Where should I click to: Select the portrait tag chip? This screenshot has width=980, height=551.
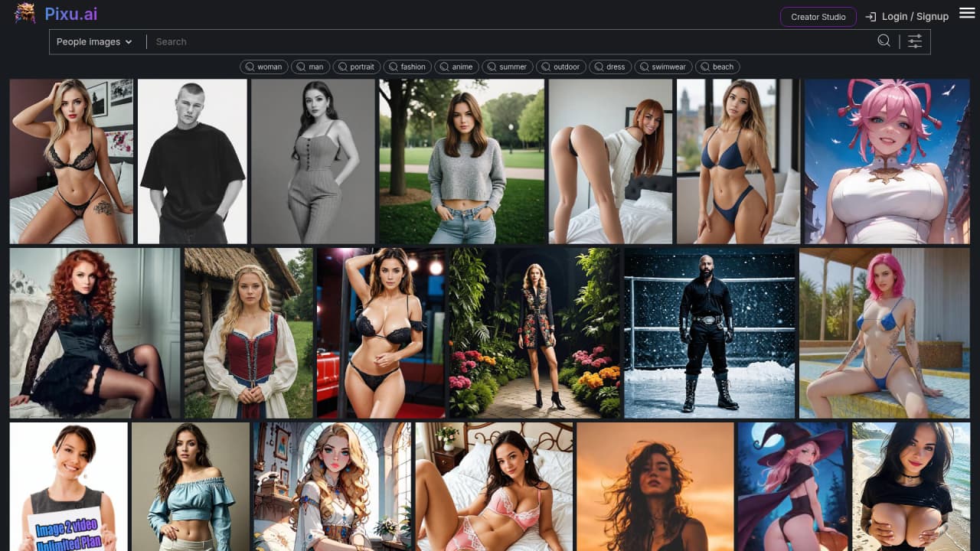point(357,67)
